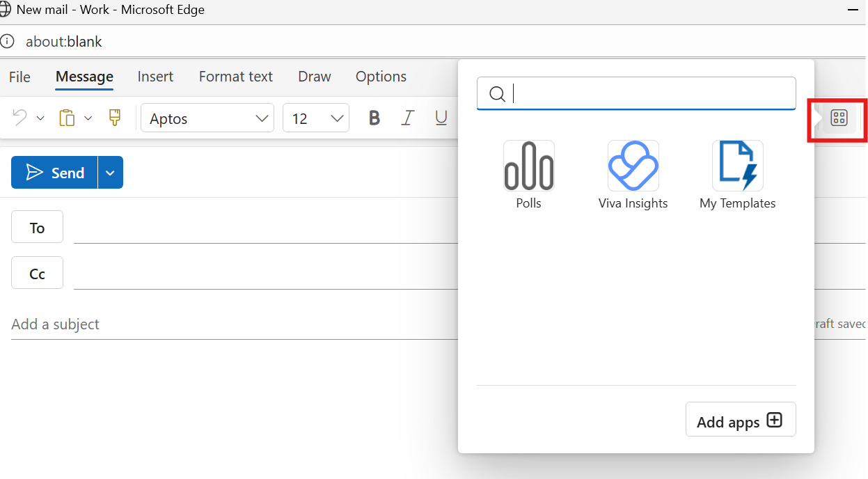Click the Add apps button

click(741, 420)
